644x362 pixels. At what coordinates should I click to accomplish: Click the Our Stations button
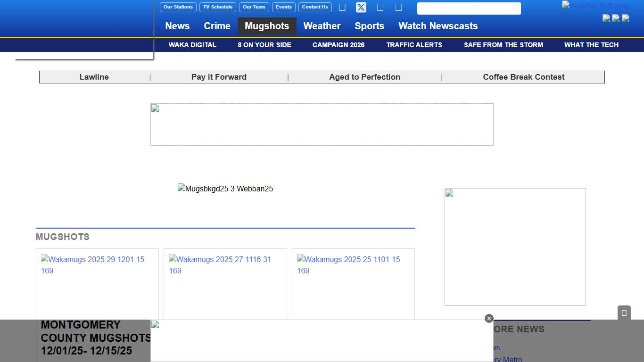(178, 7)
